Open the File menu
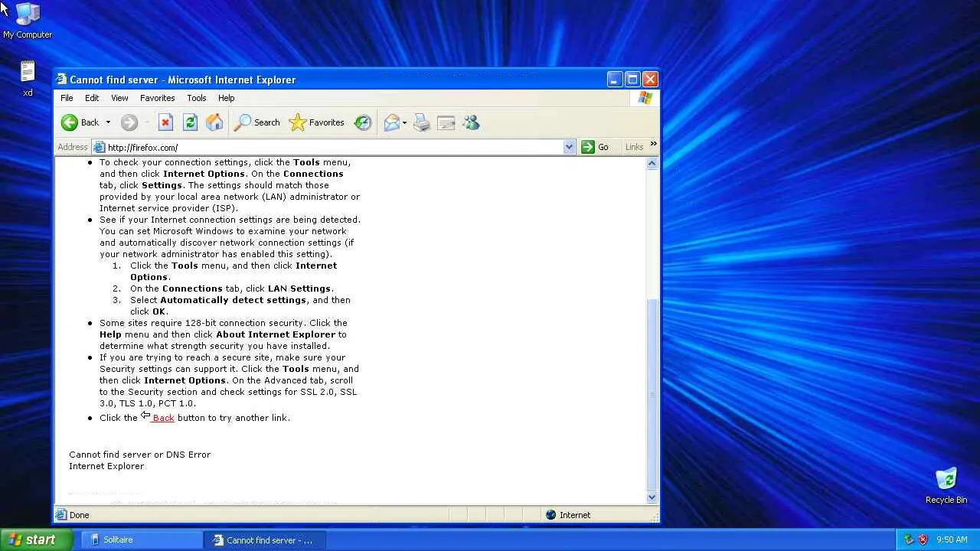980x551 pixels. pyautogui.click(x=67, y=98)
